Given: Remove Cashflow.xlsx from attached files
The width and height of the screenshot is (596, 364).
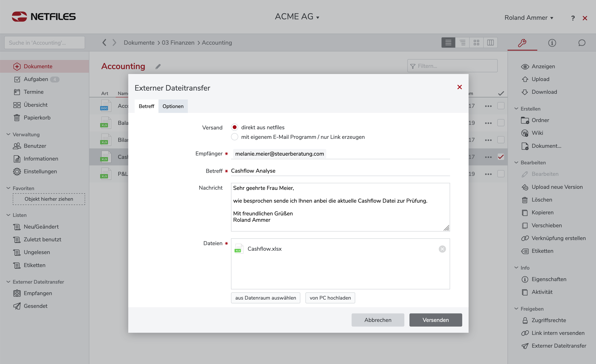Looking at the screenshot, I should click(442, 249).
